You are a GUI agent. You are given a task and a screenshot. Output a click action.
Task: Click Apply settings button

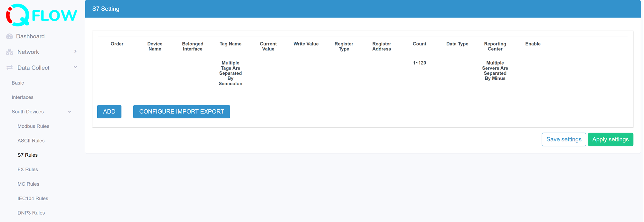[611, 139]
